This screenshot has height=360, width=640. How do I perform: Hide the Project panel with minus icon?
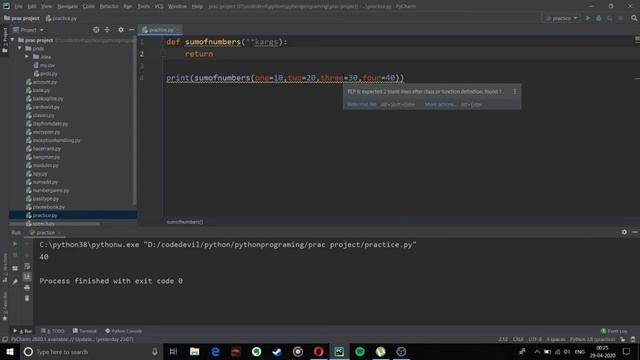(131, 30)
